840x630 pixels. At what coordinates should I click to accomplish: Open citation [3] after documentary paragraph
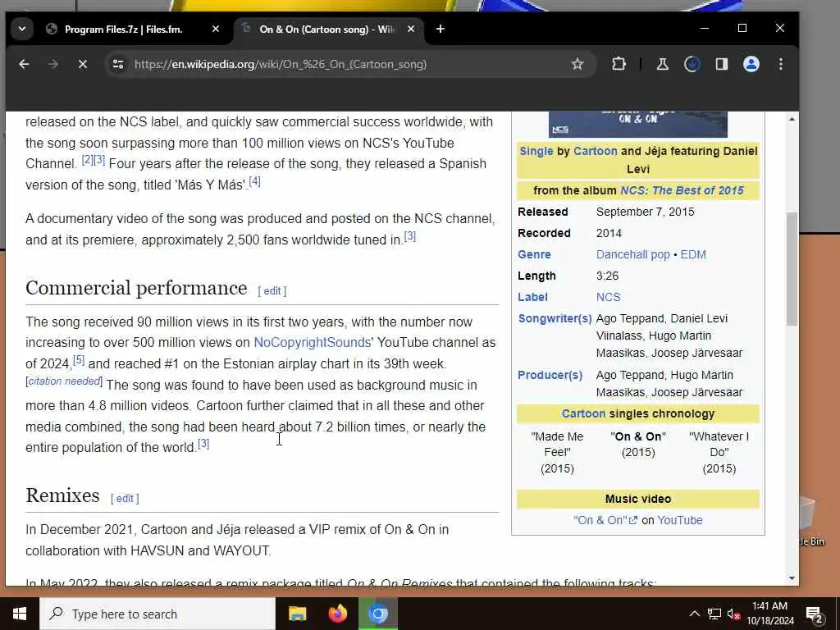[410, 236]
